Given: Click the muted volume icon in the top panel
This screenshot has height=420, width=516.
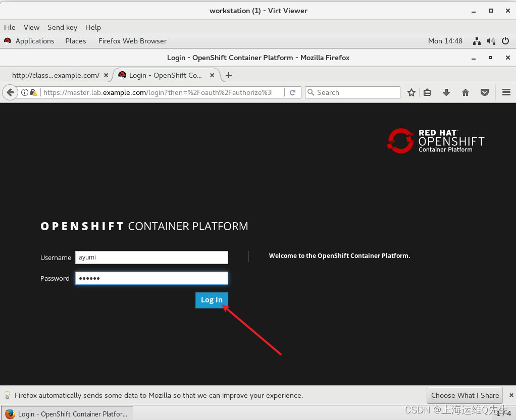Looking at the screenshot, I should tap(491, 41).
